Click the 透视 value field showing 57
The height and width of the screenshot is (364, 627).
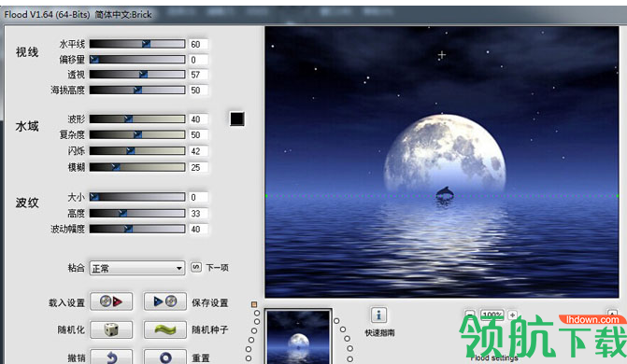pos(198,75)
